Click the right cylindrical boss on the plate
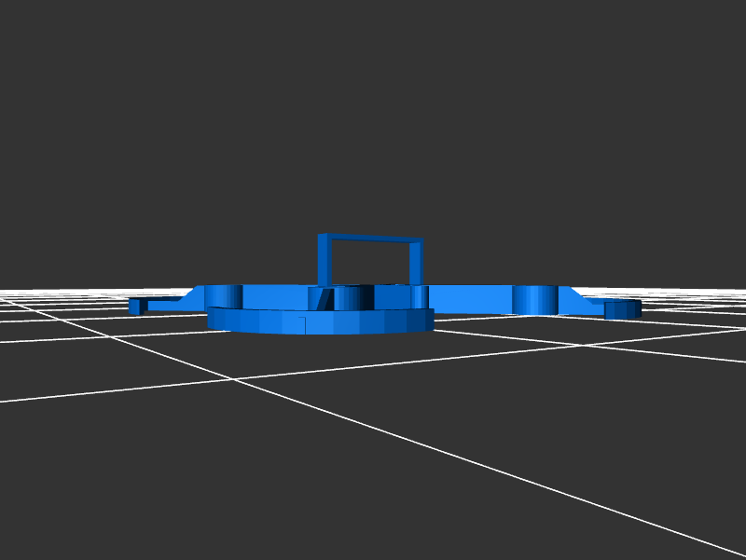746x560 pixels. 535,298
